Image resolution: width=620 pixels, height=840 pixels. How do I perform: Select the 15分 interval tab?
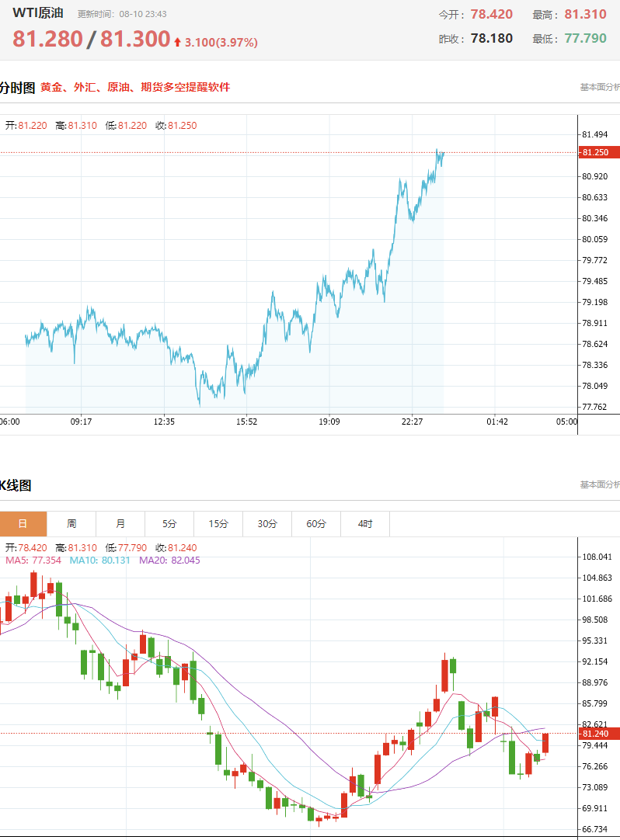coord(218,523)
